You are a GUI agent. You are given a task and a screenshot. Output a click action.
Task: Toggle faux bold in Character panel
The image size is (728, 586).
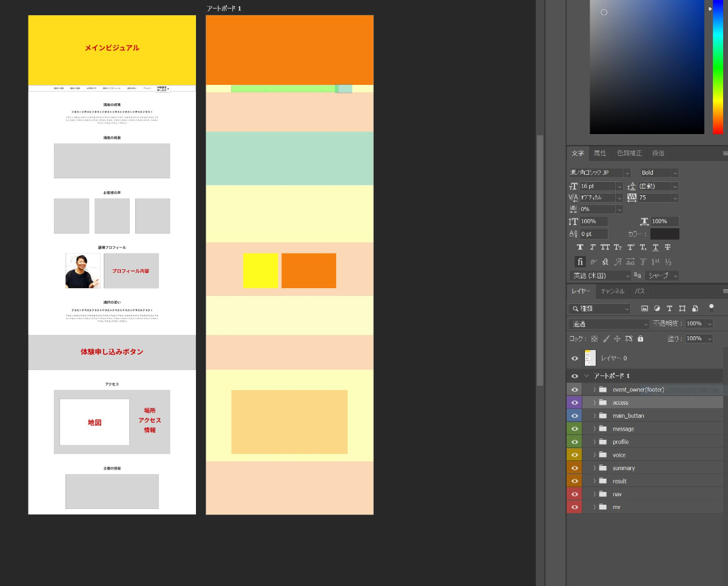point(580,247)
